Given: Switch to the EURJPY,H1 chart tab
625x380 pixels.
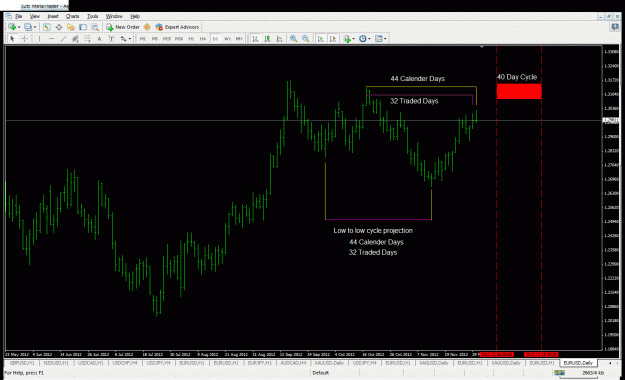Looking at the screenshot, I should click(260, 363).
